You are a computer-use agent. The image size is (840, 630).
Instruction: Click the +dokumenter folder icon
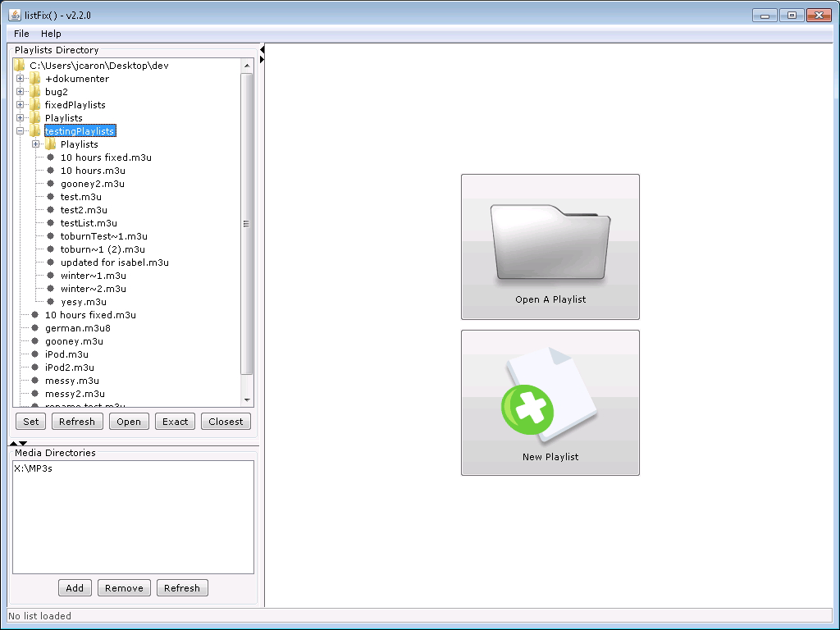[x=34, y=79]
